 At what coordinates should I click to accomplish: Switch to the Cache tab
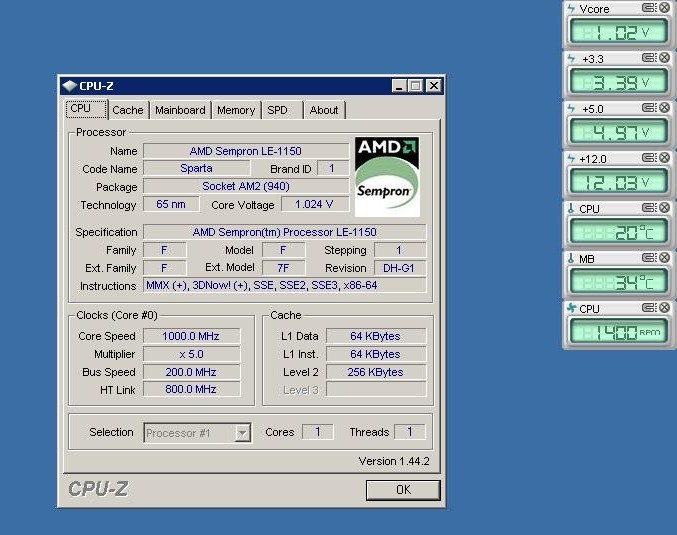128,111
